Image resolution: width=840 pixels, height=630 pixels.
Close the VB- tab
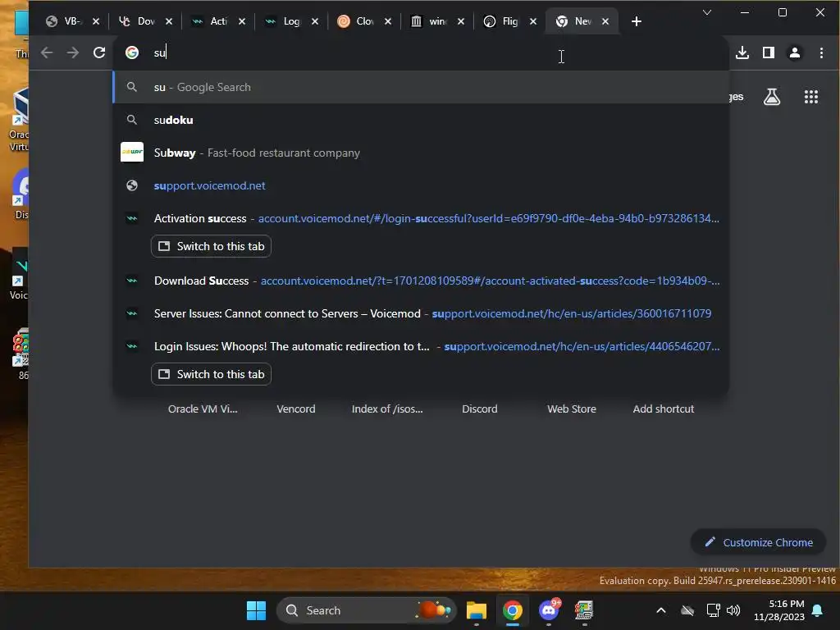tap(96, 21)
